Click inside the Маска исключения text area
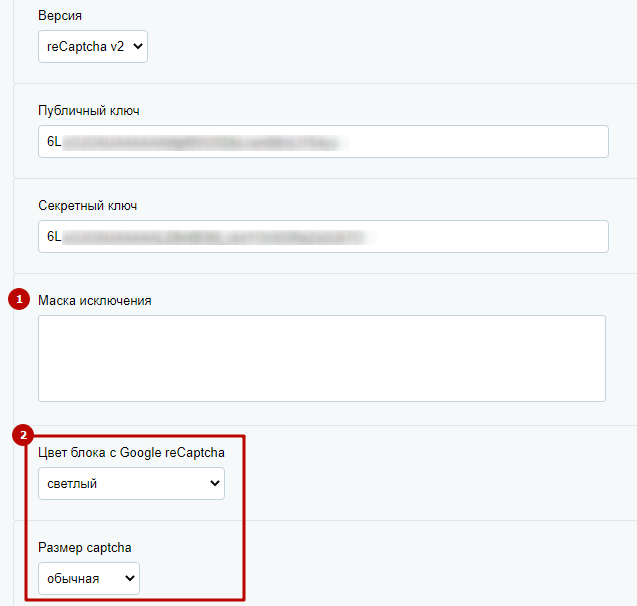637x606 pixels. pyautogui.click(x=322, y=358)
